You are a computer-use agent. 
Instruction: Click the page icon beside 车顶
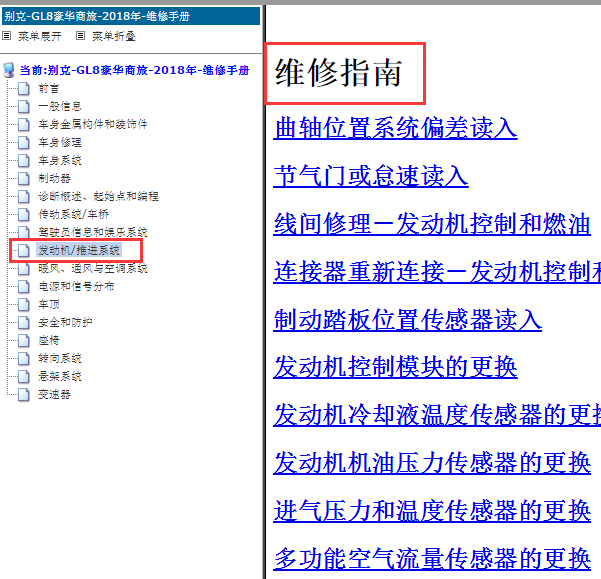[x=24, y=305]
